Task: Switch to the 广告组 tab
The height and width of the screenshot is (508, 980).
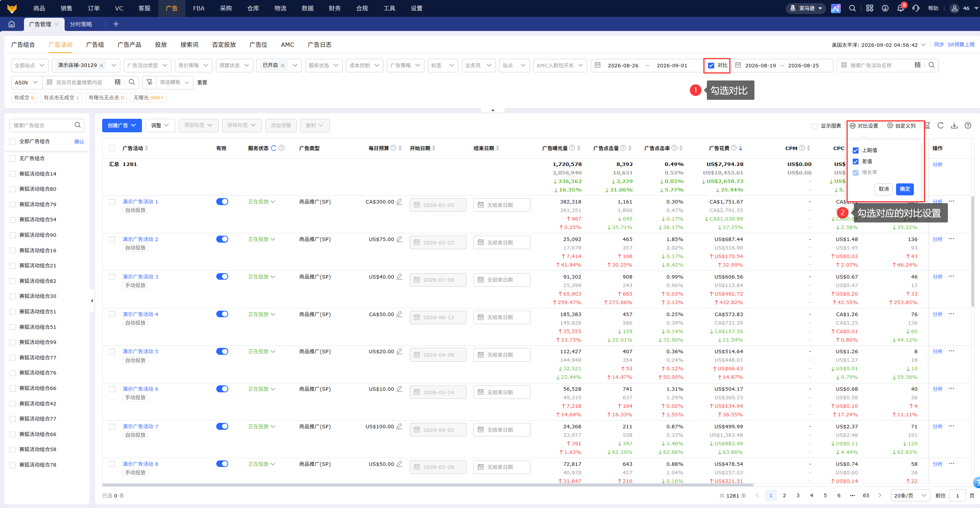Action: coord(95,45)
